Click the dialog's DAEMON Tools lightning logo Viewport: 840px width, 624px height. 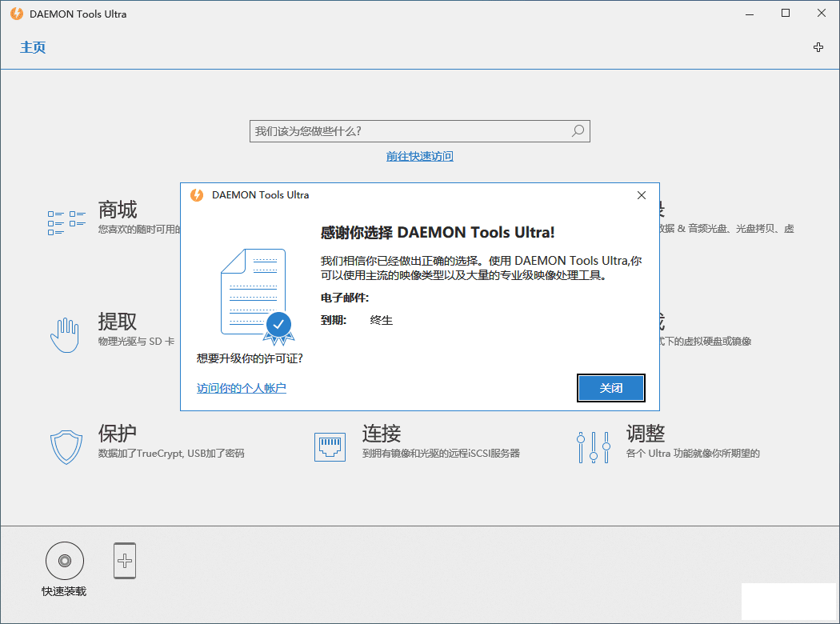click(197, 195)
